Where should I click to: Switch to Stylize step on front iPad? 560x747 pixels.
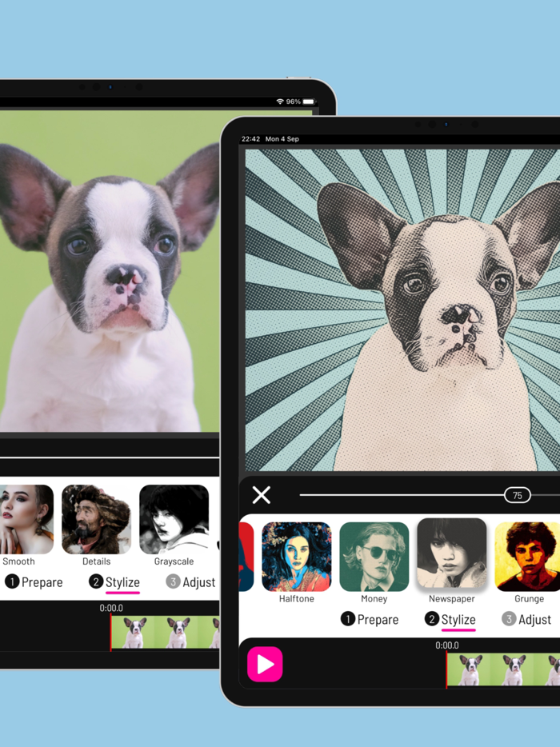pos(450,619)
